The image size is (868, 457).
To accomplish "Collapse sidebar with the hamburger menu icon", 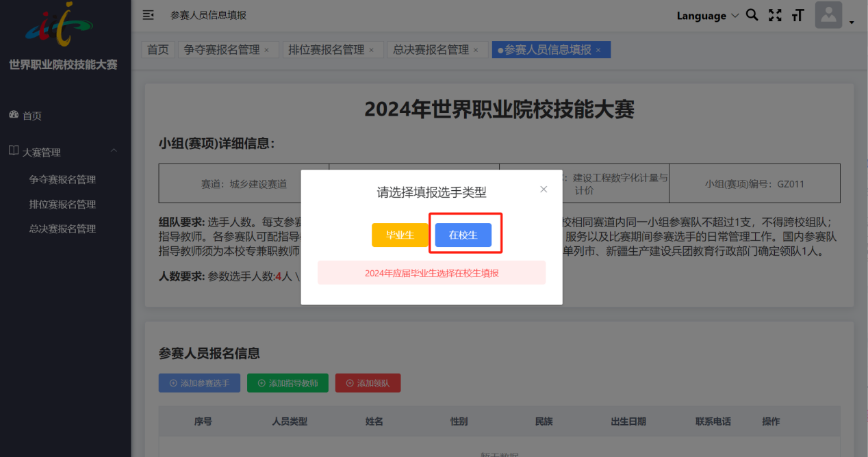I will tap(148, 15).
